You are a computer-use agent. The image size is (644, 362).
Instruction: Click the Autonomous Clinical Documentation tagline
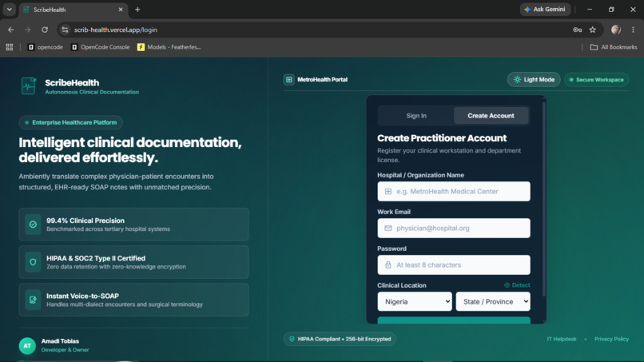tap(92, 92)
